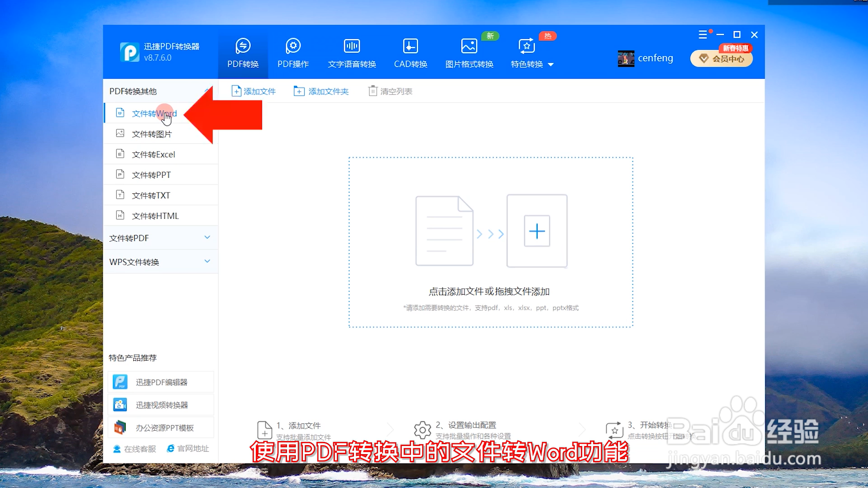Switch to the PDF操作 tab
The image size is (868, 488).
coord(293,53)
